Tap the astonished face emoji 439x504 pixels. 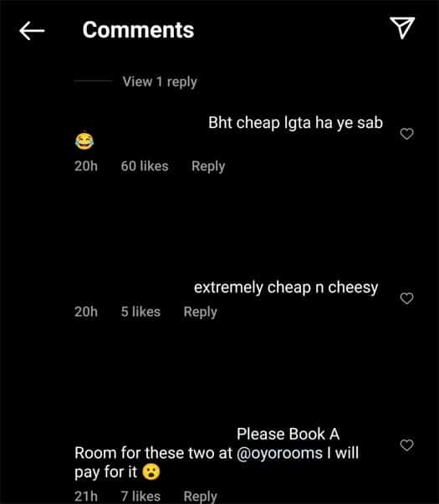(x=151, y=472)
